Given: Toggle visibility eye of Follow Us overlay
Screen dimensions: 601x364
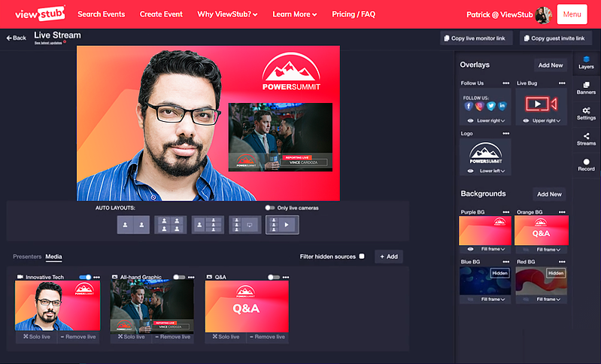Looking at the screenshot, I should coord(470,120).
